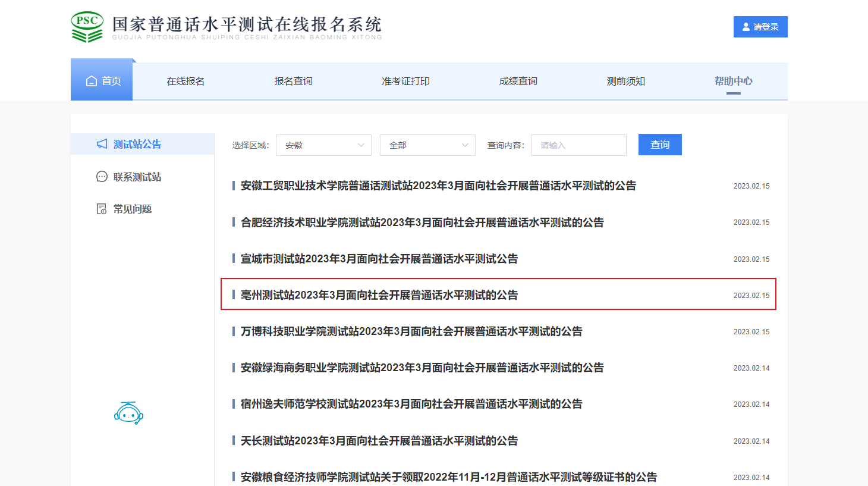This screenshot has width=868, height=486.
Task: Click the chat bubble icon beside 联系测试站
Action: (x=102, y=177)
